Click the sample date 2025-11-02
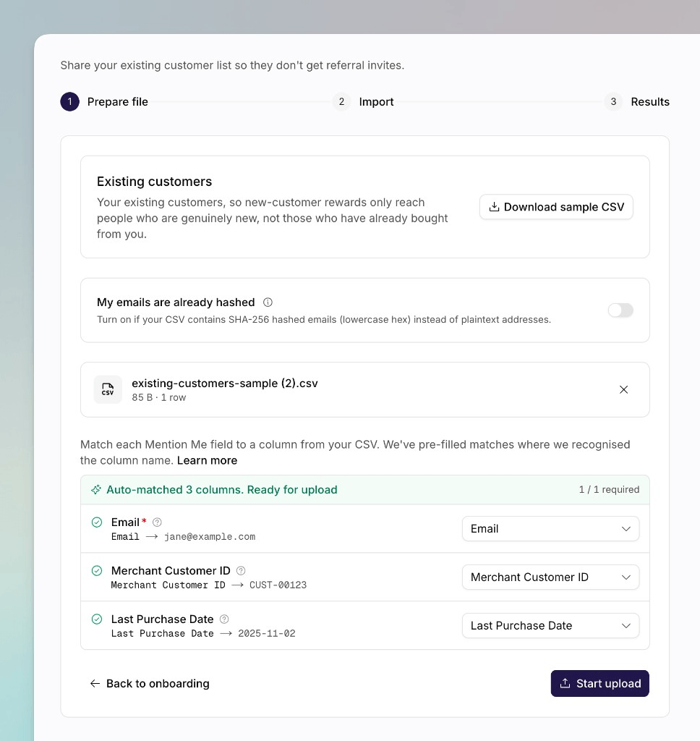The width and height of the screenshot is (700, 741). click(266, 634)
